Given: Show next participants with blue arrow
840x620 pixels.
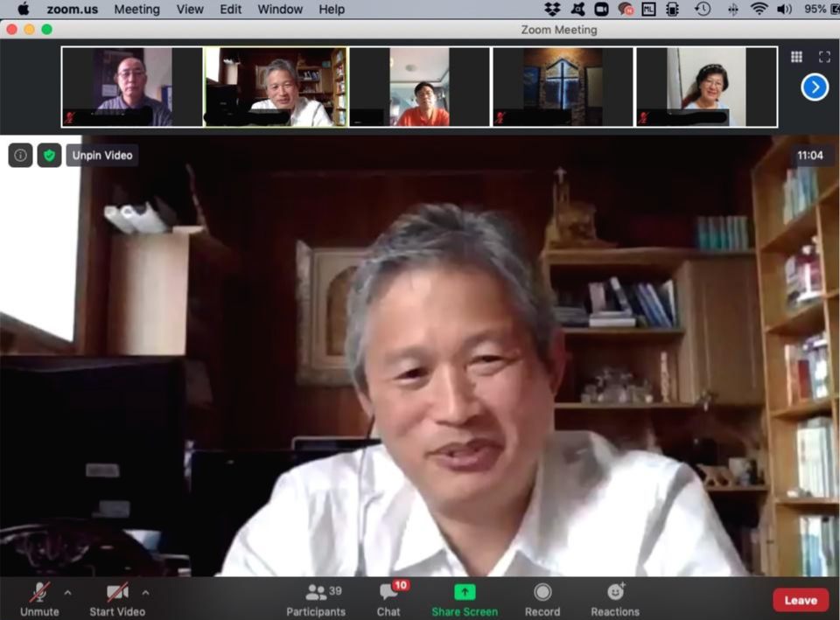Looking at the screenshot, I should coord(815,87).
